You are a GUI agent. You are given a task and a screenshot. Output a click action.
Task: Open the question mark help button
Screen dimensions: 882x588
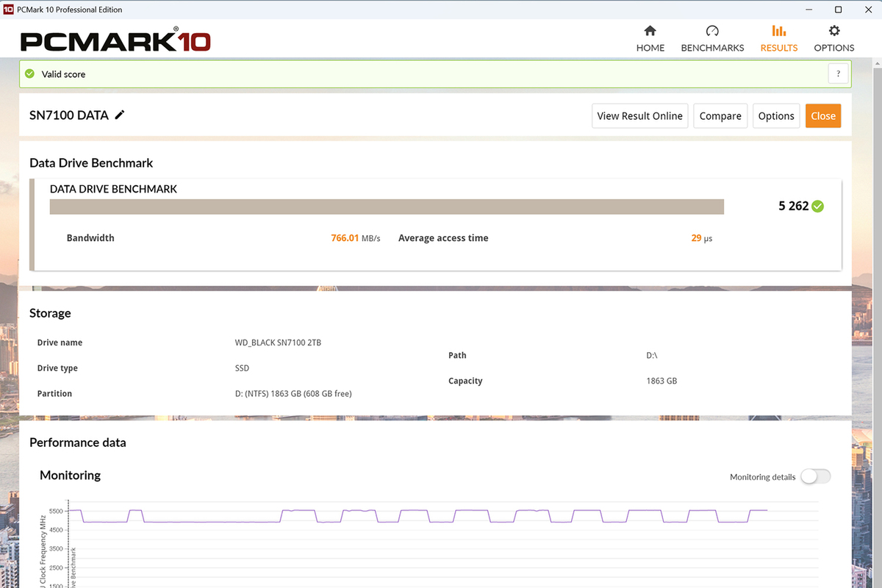838,73
